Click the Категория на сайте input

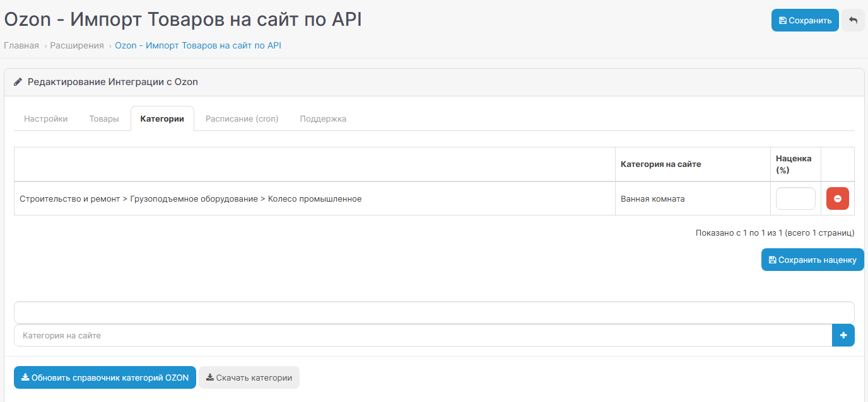(x=423, y=335)
